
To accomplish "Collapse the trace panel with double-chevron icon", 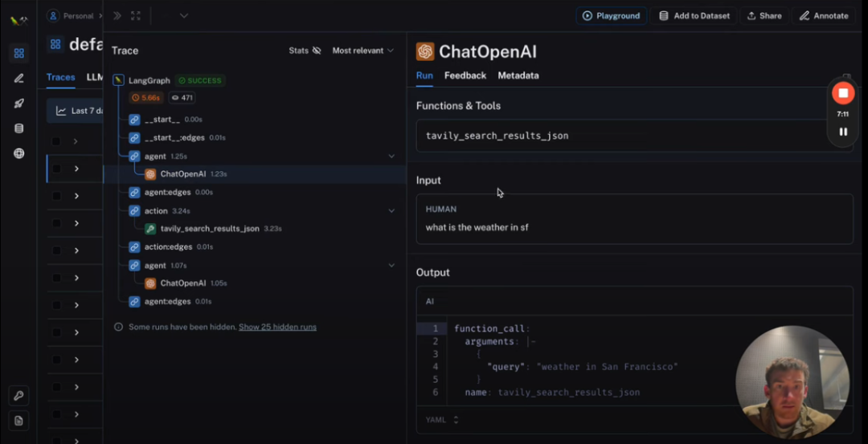I will point(117,15).
